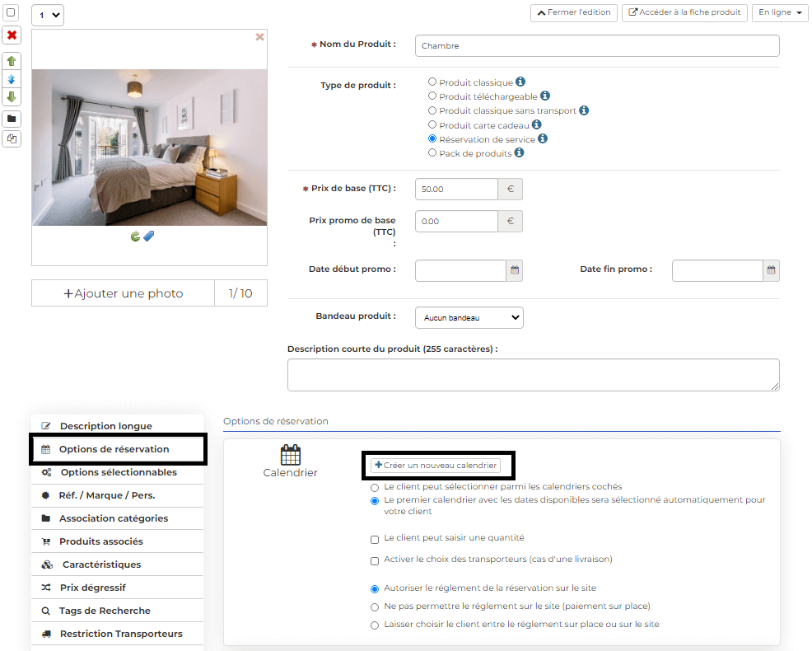Click Créer un nouveau calendrier button
The width and height of the screenshot is (812, 651).
(436, 466)
